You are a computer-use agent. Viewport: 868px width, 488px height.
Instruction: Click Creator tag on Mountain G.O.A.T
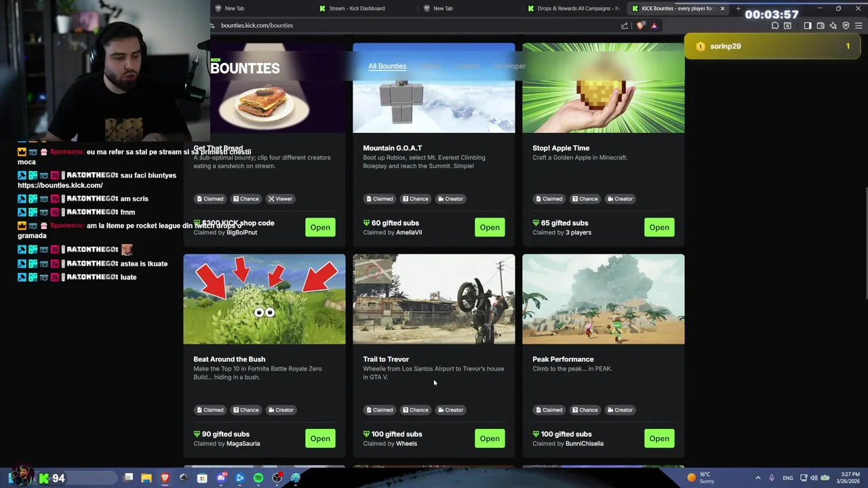[x=450, y=199]
